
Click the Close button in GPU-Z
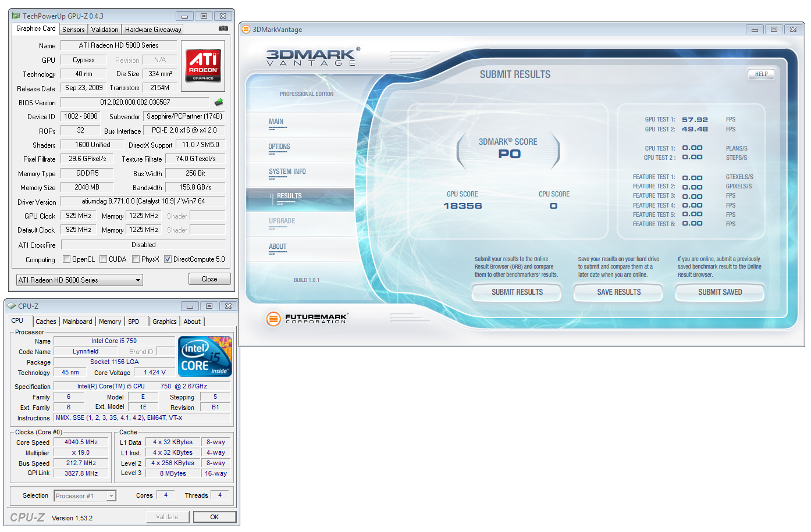click(x=209, y=279)
